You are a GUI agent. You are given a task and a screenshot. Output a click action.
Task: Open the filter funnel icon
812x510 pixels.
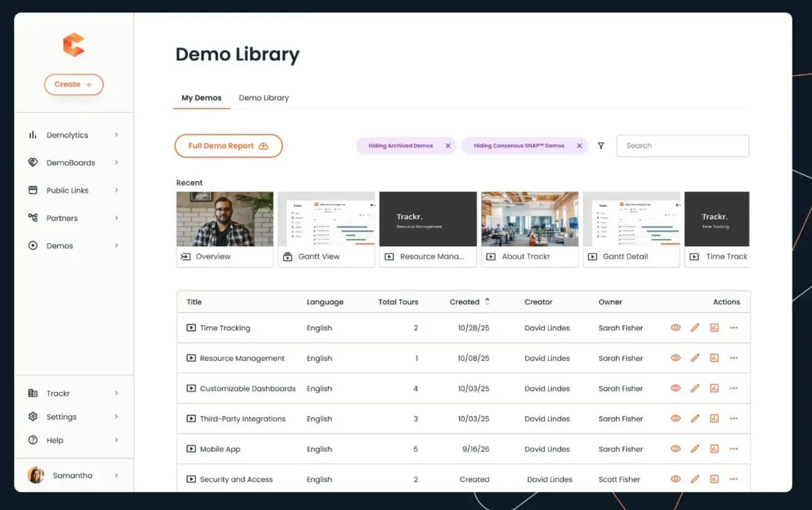[601, 146]
